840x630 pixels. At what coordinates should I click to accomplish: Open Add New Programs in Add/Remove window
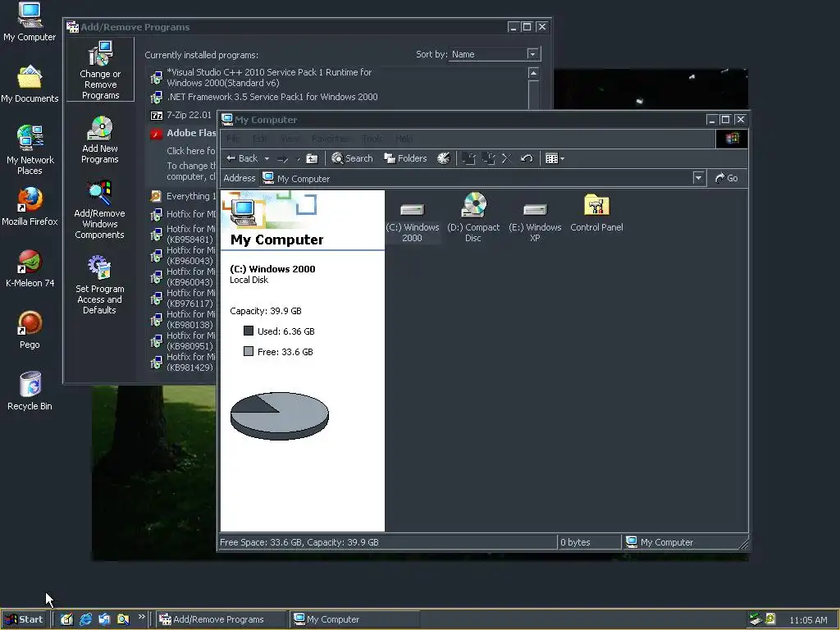[x=99, y=140]
